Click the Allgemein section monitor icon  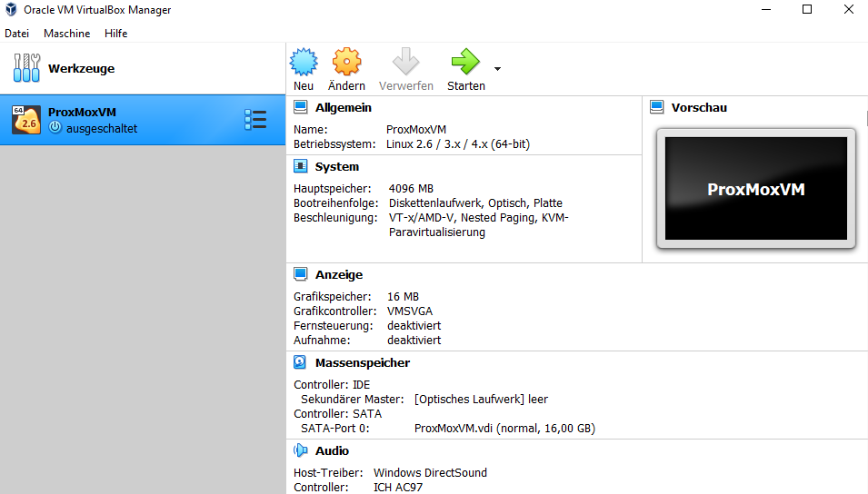[x=301, y=107]
